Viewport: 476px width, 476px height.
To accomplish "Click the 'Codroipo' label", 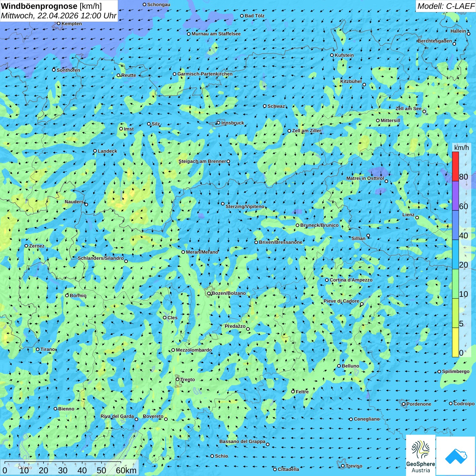I will [x=464, y=404].
